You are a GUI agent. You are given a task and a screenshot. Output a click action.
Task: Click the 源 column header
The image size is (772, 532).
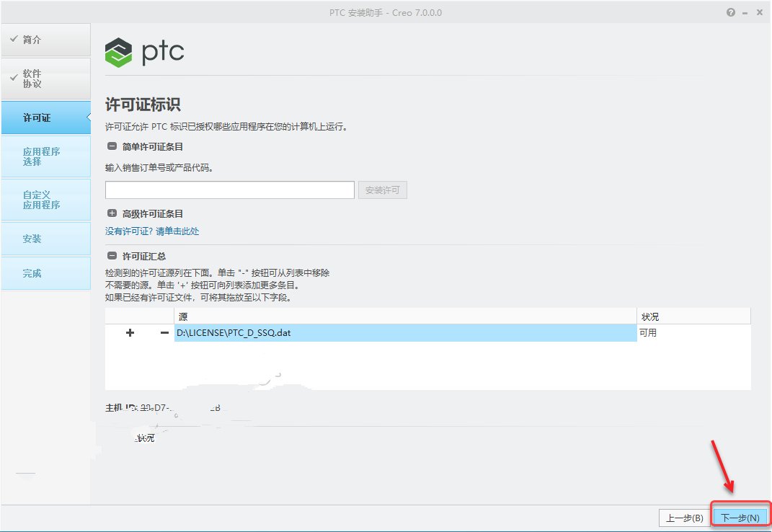pyautogui.click(x=405, y=316)
